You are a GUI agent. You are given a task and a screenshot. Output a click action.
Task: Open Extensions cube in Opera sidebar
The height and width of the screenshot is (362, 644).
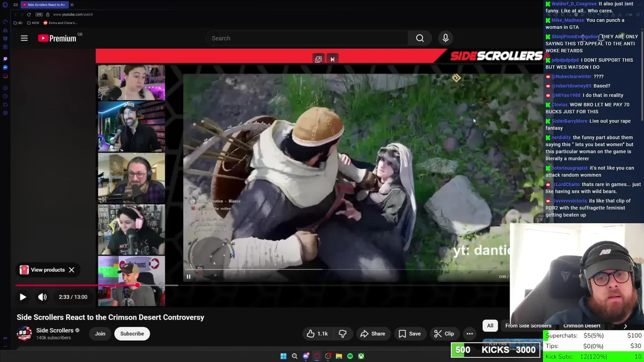5,105
